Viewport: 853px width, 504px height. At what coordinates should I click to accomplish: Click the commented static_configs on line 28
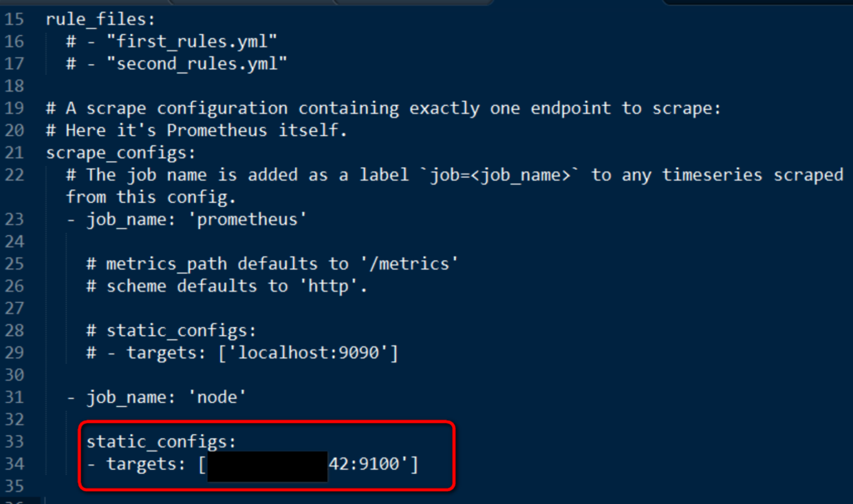[x=181, y=331]
